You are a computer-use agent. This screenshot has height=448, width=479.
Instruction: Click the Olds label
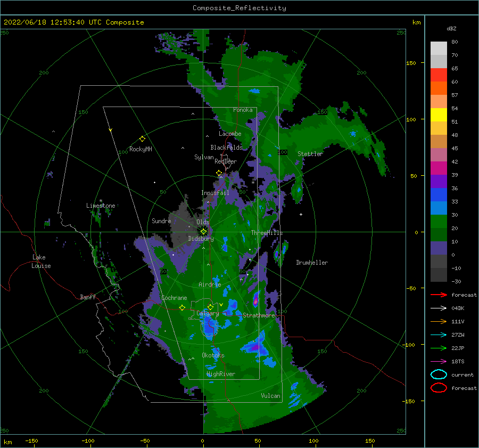click(x=203, y=222)
